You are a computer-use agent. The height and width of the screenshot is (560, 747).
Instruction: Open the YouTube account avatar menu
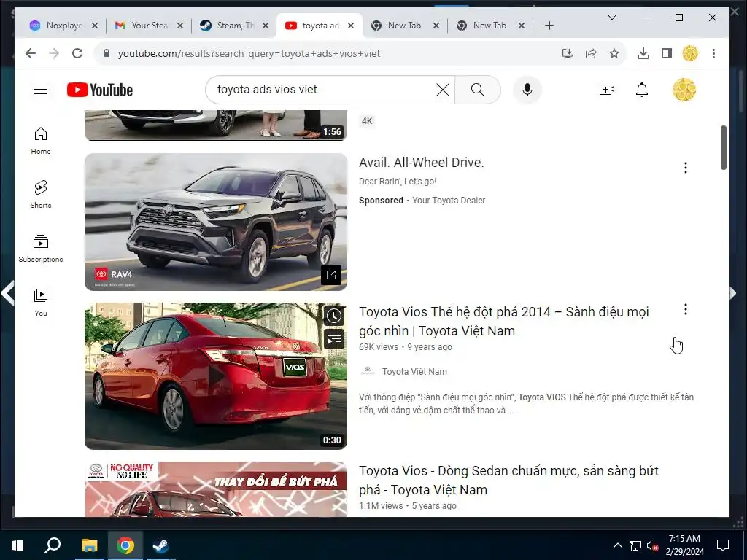(684, 90)
